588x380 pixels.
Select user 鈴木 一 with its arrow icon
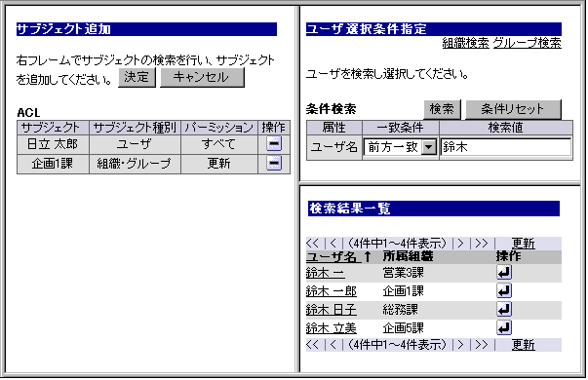point(504,273)
